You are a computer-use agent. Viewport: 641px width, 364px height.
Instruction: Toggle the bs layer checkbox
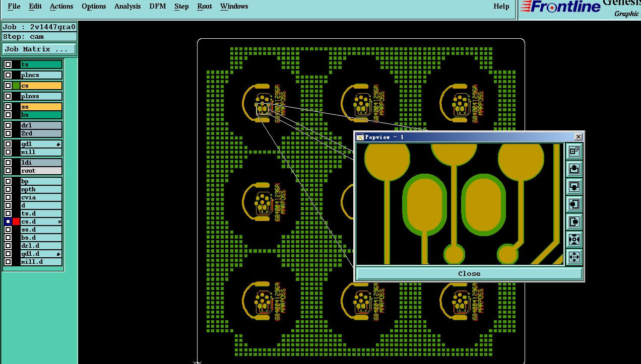(x=8, y=115)
